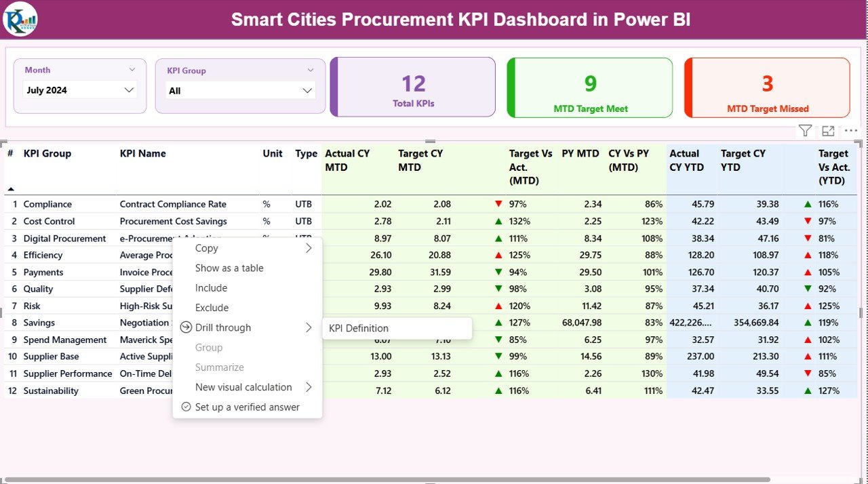Click Show as a table option
Screen dimensions: 868x484
pyautogui.click(x=229, y=268)
